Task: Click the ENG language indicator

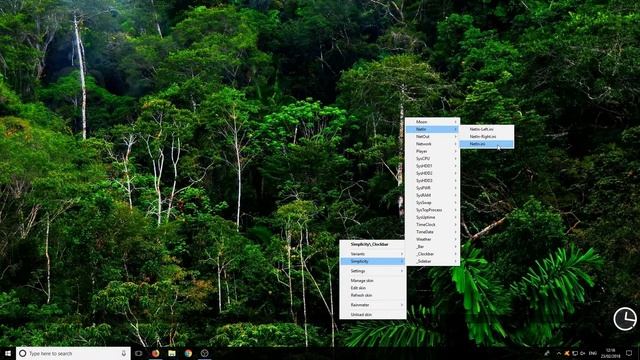Action: (593, 353)
